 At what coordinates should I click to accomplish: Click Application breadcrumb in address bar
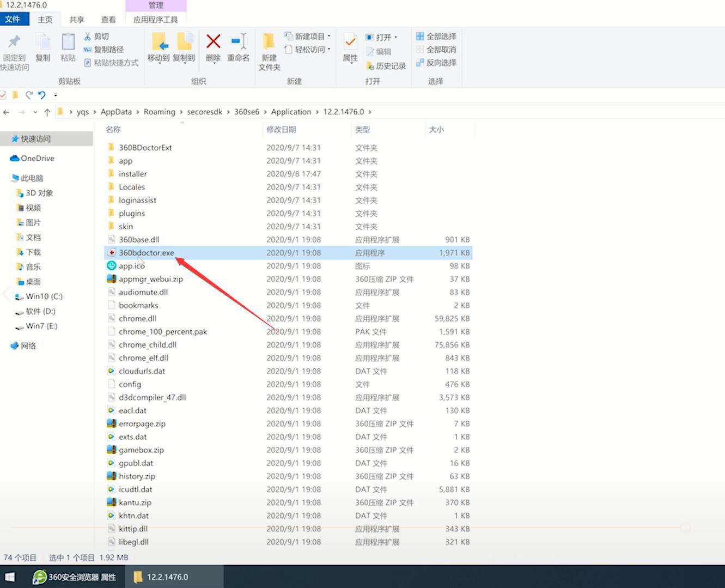pyautogui.click(x=291, y=112)
